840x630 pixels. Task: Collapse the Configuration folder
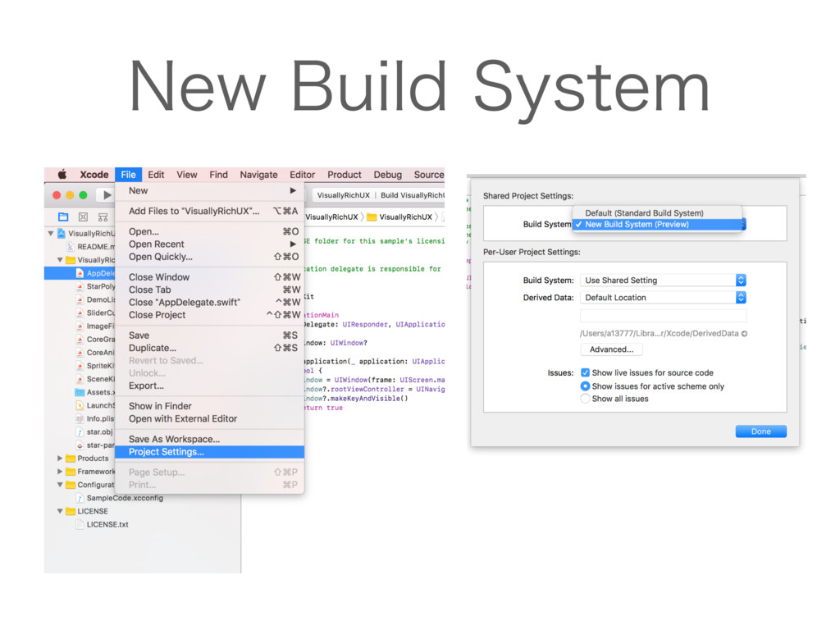tap(60, 485)
